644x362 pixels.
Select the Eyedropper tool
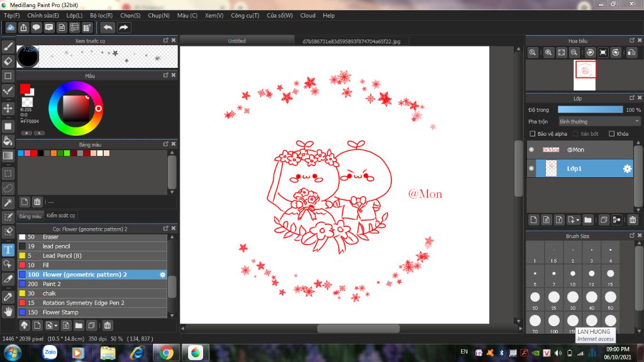click(x=8, y=297)
